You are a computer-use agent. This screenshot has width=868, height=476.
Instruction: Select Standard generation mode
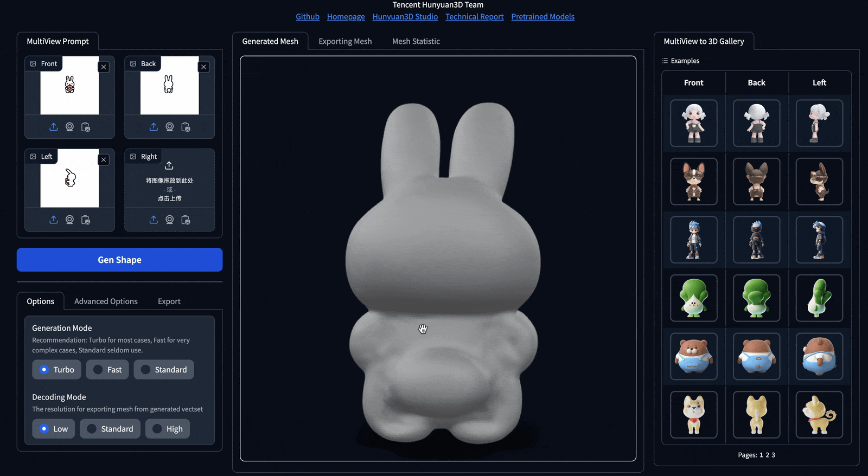pos(164,370)
